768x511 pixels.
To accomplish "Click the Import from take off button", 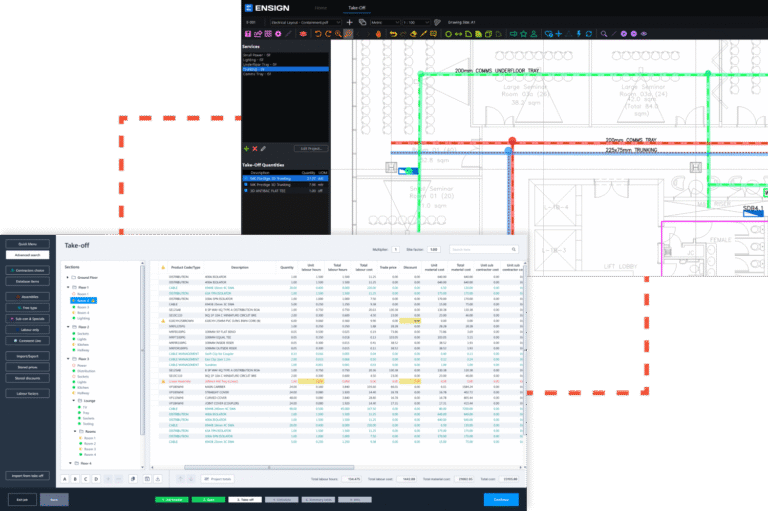I will pyautogui.click(x=27, y=476).
